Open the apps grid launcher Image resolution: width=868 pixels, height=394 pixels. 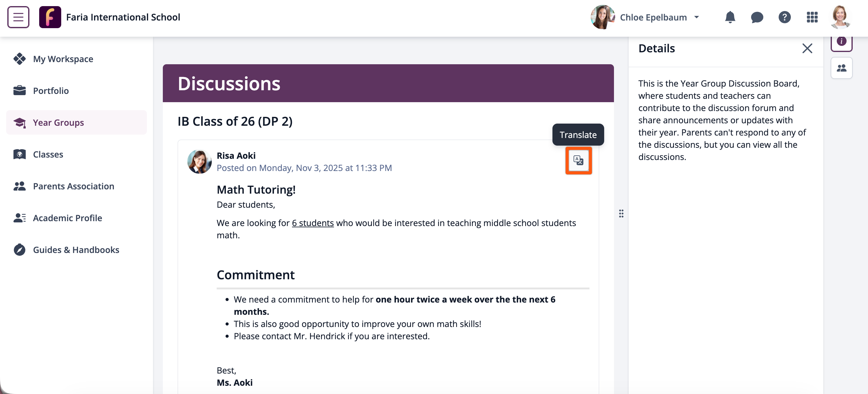coord(812,17)
